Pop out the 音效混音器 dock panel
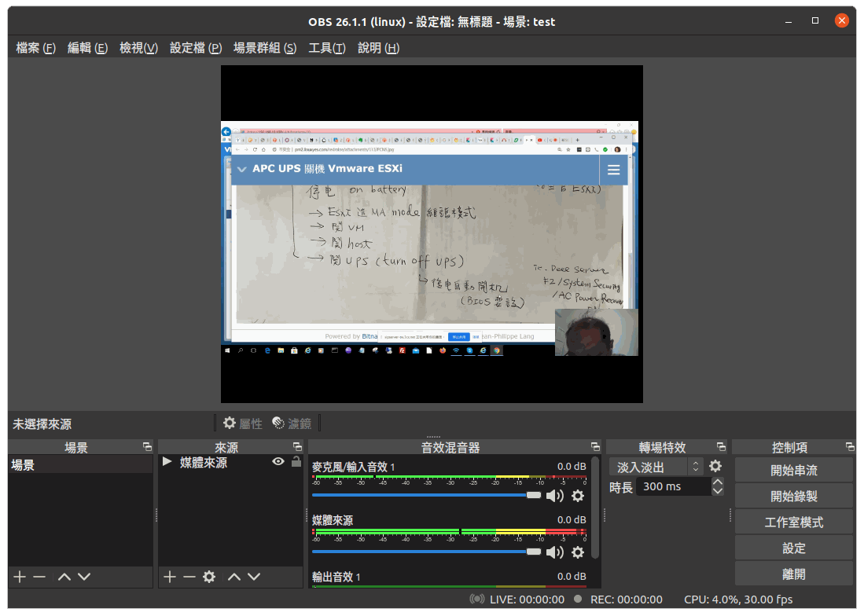The width and height of the screenshot is (864, 616). click(595, 446)
